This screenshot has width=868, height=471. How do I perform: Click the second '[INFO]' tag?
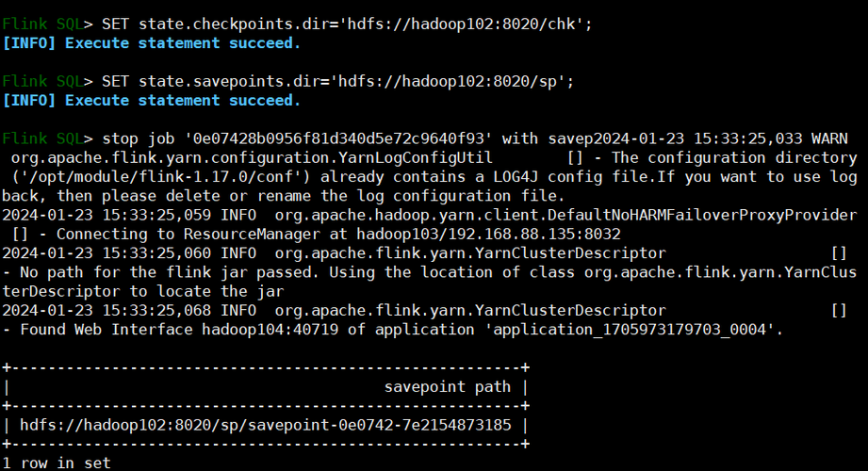click(29, 100)
